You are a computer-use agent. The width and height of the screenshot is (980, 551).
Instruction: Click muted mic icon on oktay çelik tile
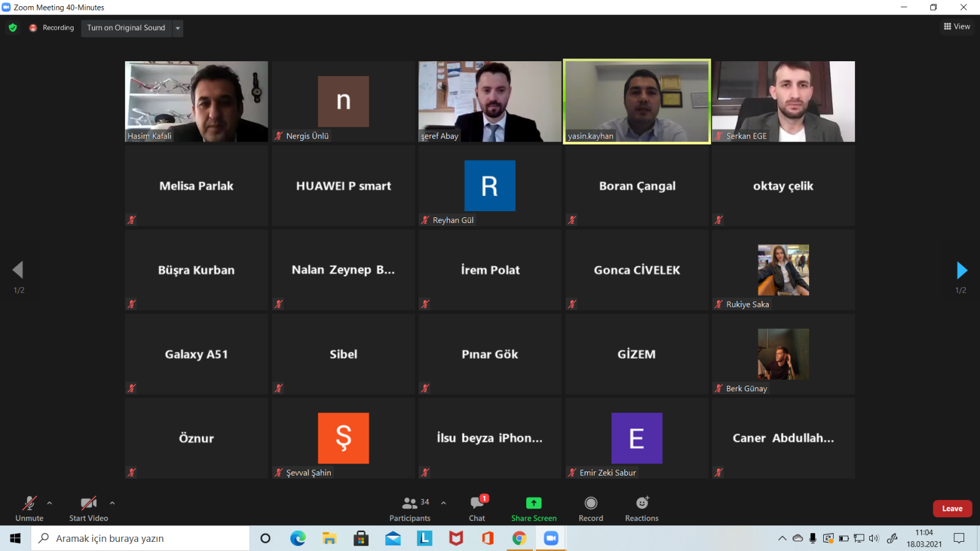[x=719, y=220]
